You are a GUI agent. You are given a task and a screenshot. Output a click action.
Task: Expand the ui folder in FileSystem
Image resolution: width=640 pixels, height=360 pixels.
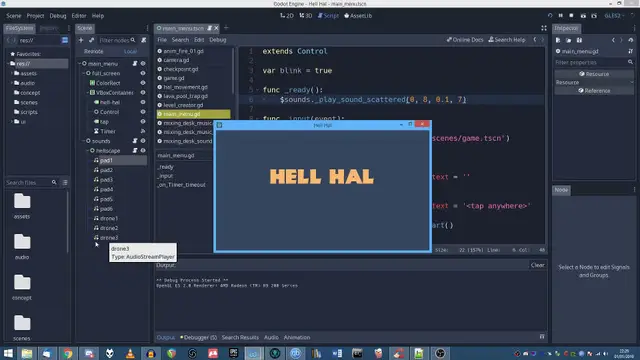[12, 122]
